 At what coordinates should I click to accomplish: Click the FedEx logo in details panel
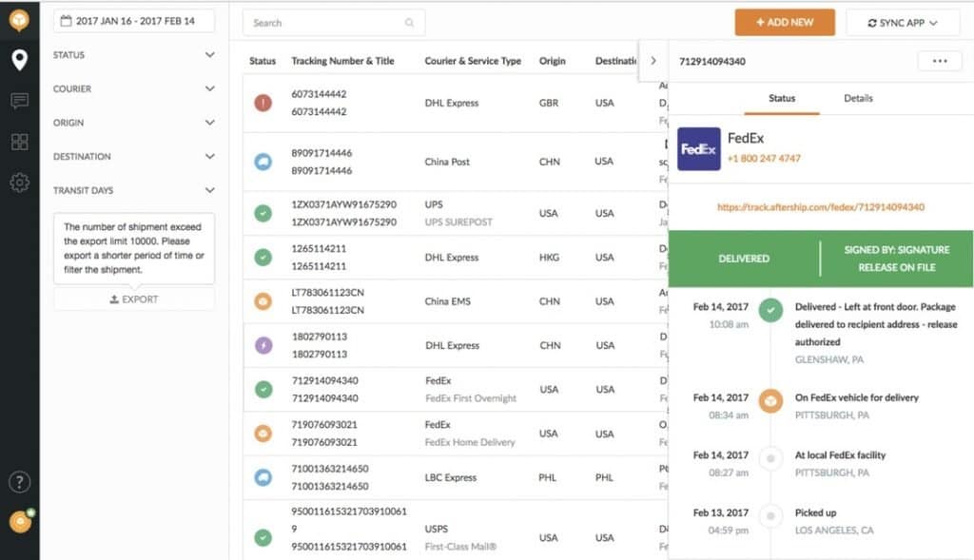click(698, 149)
